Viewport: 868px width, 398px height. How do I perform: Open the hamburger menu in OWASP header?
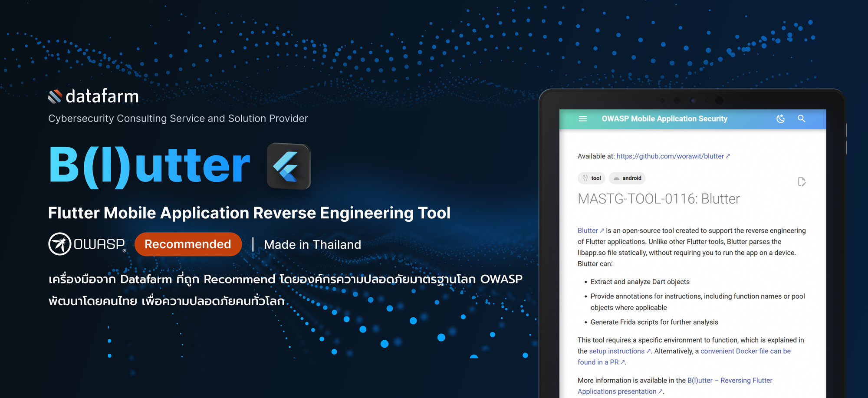point(582,118)
